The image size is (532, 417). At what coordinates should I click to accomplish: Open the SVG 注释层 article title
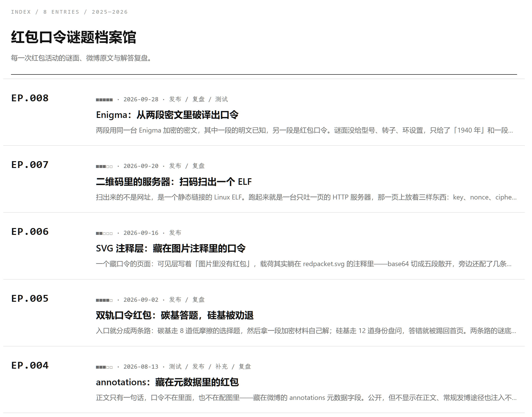coord(170,248)
